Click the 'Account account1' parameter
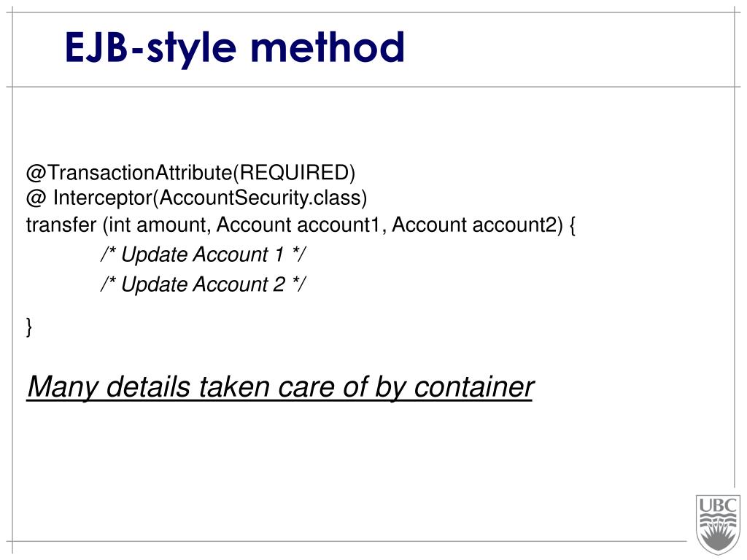The width and height of the screenshot is (747, 560). pyautogui.click(x=298, y=225)
